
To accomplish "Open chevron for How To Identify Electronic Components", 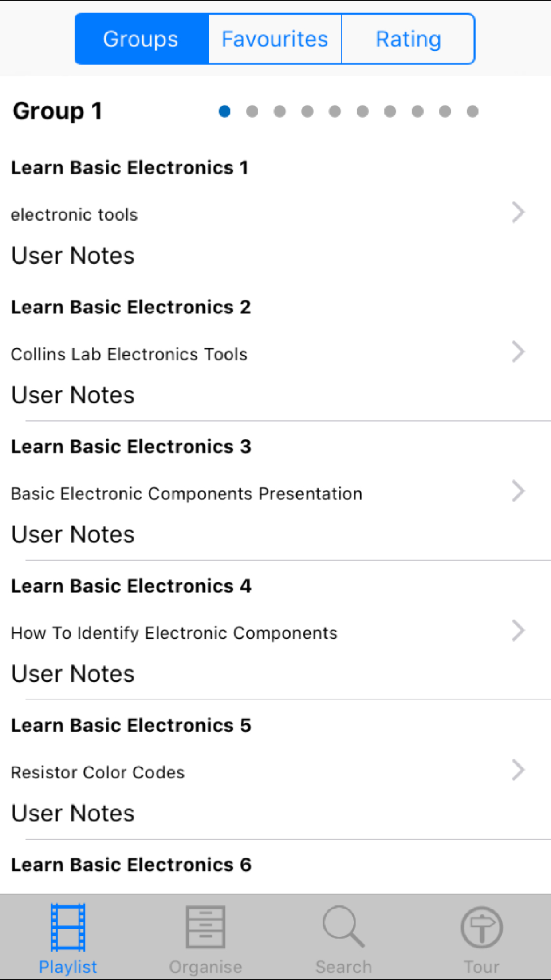I will 518,631.
